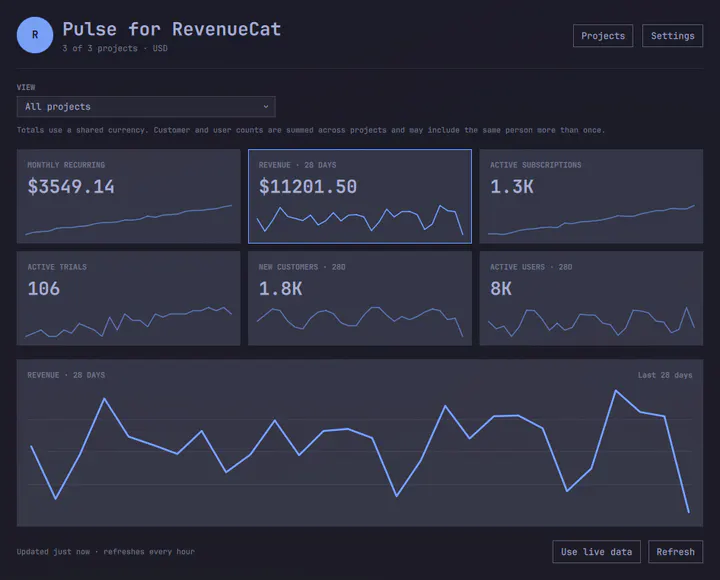720x580 pixels.
Task: Click the Pulse for RevenueCat title
Action: (x=172, y=29)
